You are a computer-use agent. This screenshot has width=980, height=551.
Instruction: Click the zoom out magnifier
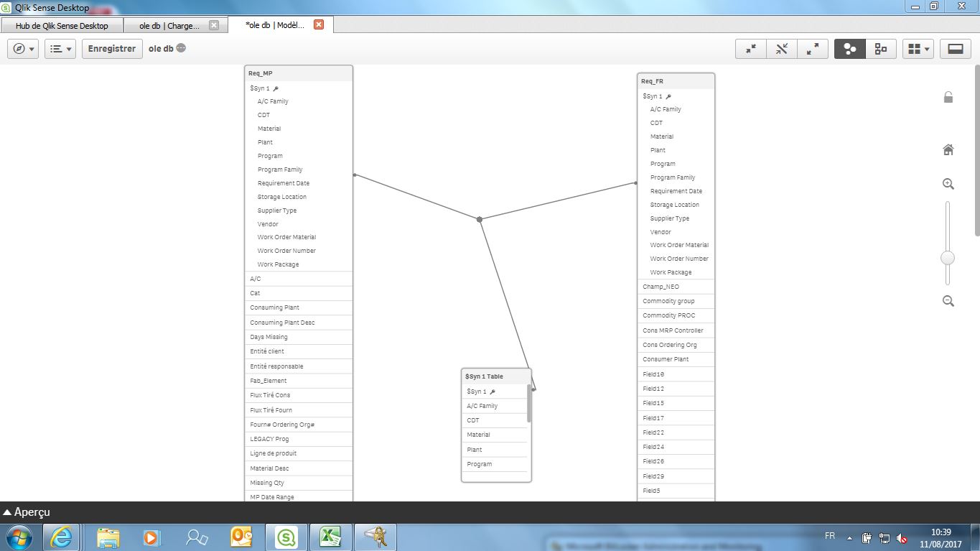[x=948, y=301]
